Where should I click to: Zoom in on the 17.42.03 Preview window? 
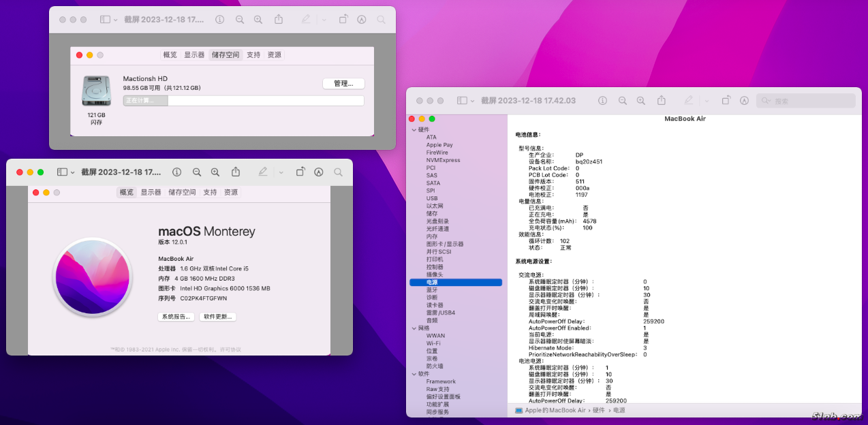point(640,100)
